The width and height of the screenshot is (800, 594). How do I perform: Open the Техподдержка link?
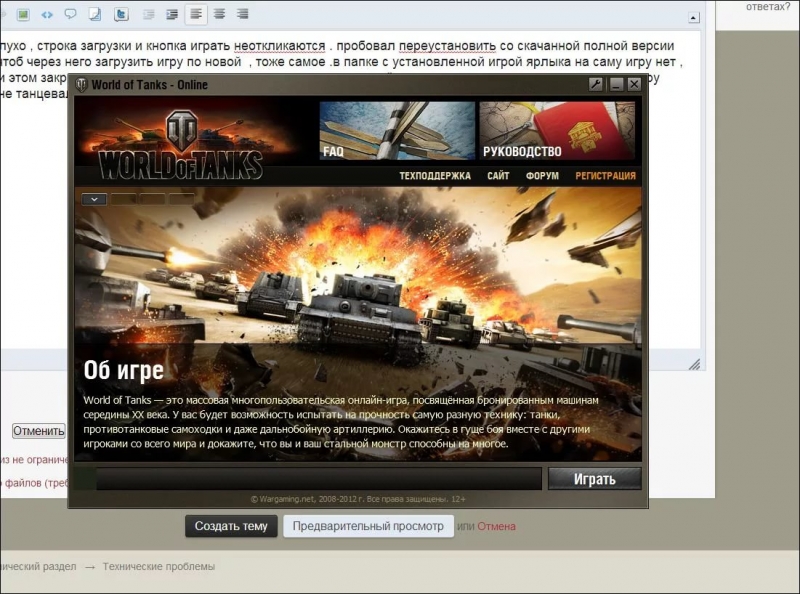click(x=435, y=176)
